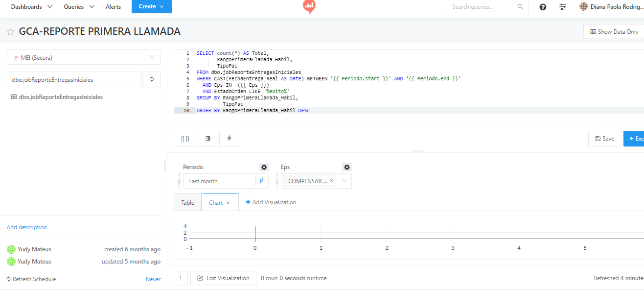
Task: Refresh the schema with reload icon
Action: [x=151, y=79]
